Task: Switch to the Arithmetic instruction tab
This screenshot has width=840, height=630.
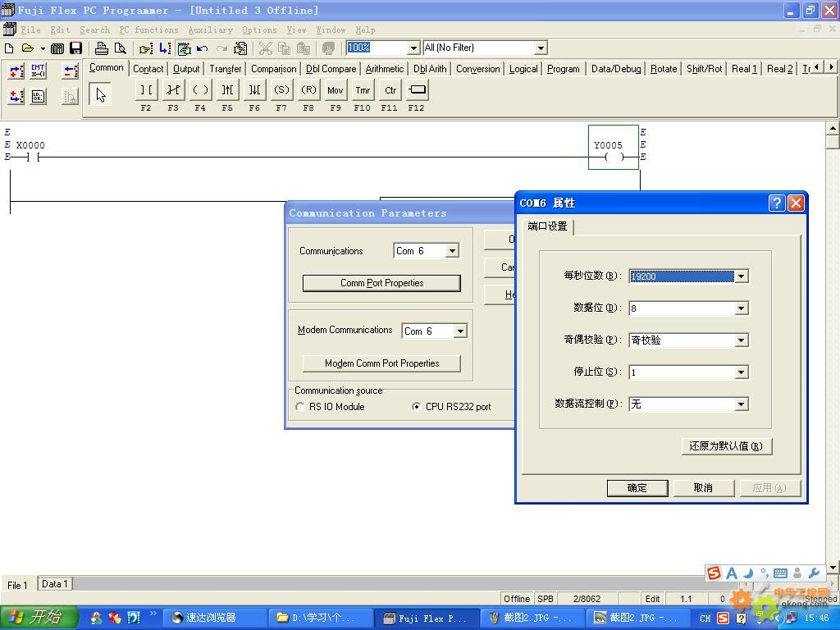Action: coord(385,69)
